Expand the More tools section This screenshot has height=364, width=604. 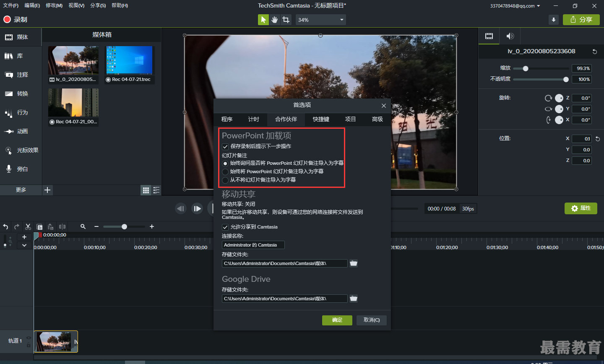21,190
